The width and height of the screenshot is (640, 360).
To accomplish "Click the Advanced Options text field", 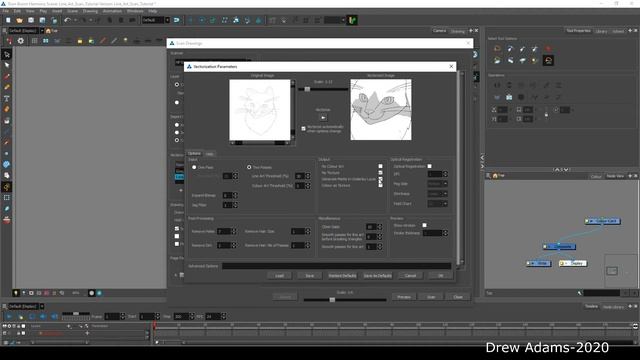I will 336,266.
